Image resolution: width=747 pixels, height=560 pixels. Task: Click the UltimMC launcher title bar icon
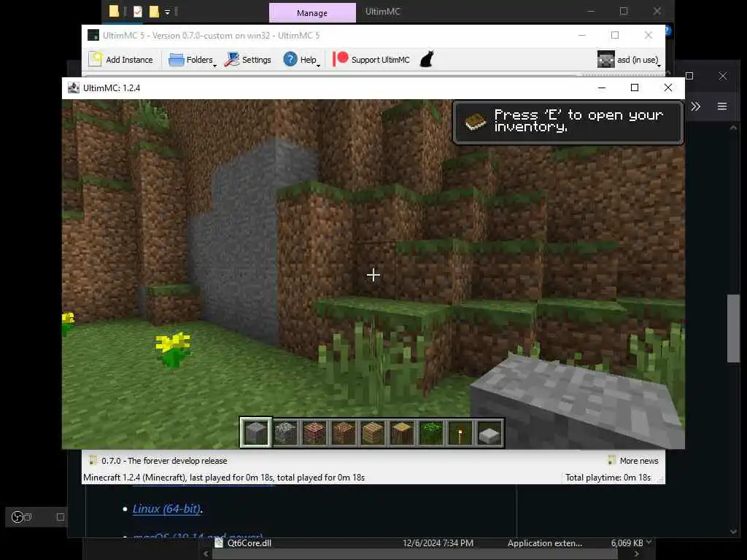click(x=93, y=35)
